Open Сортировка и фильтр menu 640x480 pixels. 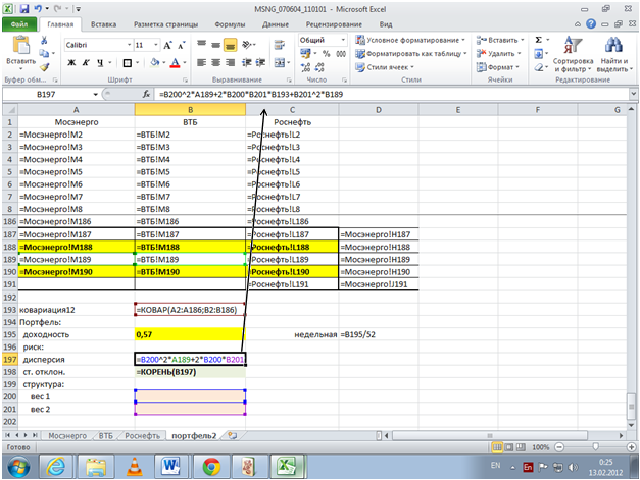tap(573, 54)
